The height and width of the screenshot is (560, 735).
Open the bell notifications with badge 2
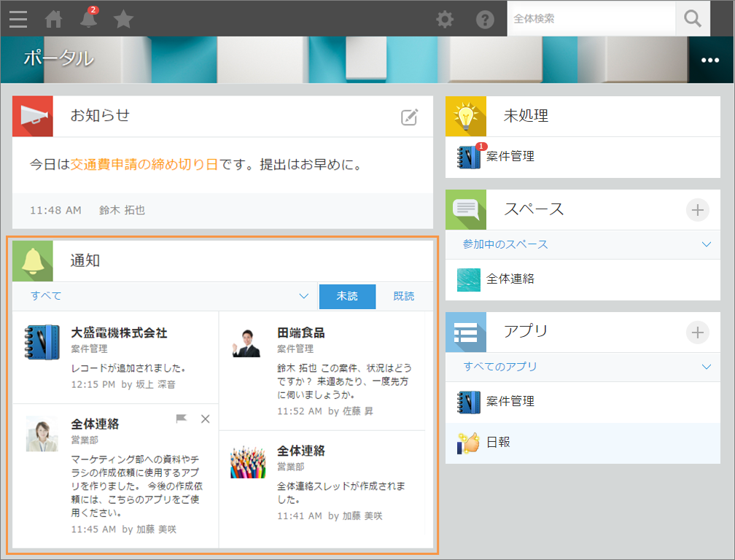click(87, 19)
